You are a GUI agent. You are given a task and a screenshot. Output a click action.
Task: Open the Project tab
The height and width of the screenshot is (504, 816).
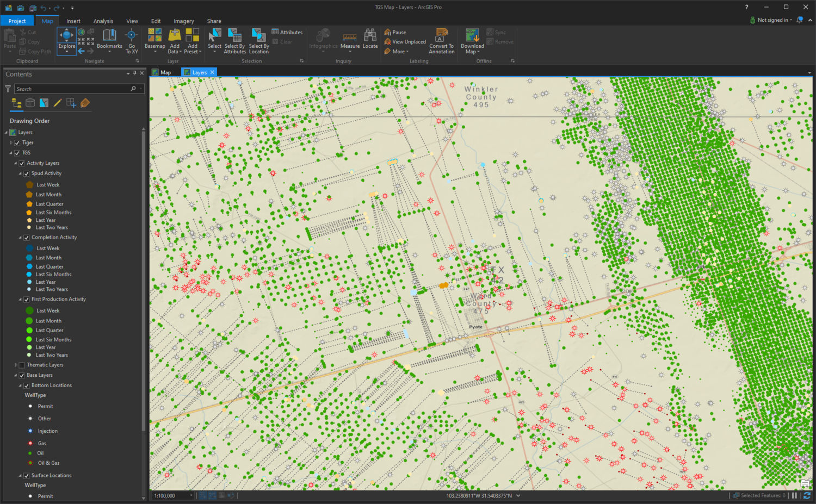[x=17, y=21]
